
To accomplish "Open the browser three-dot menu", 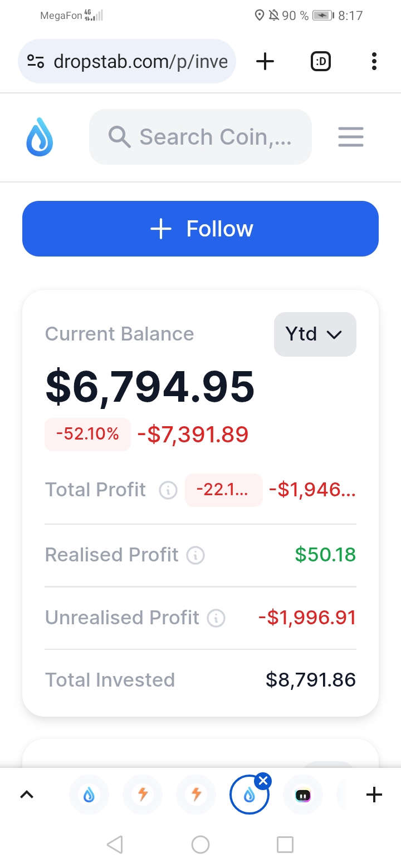I will click(x=374, y=61).
